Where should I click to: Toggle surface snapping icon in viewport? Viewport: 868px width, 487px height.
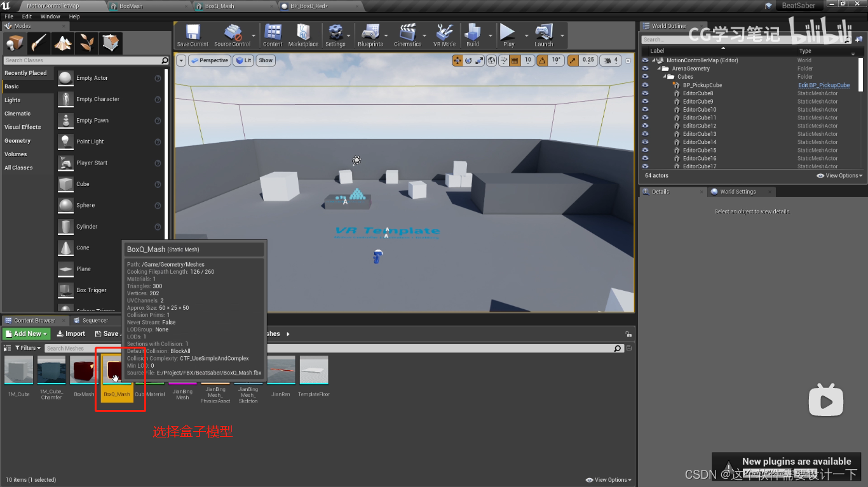[504, 60]
